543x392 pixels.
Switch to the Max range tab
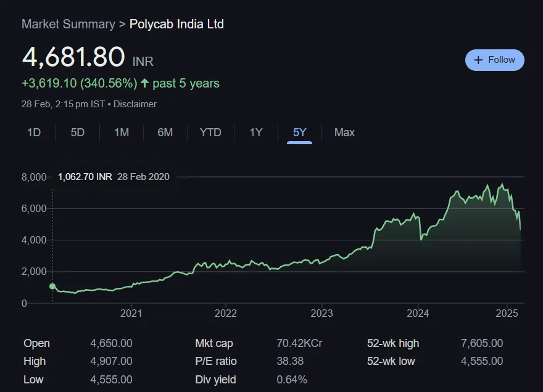coord(344,133)
